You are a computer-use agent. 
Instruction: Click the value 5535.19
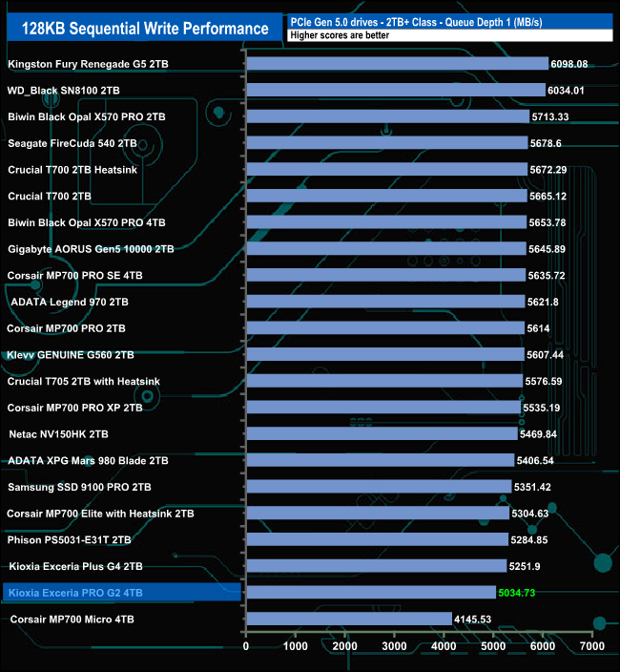point(541,408)
